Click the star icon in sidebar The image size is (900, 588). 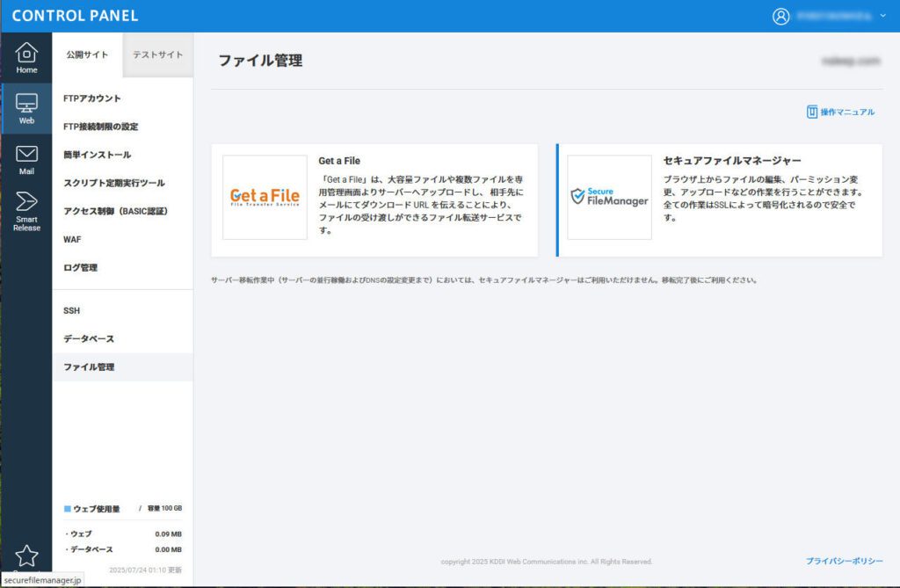[x=26, y=555]
